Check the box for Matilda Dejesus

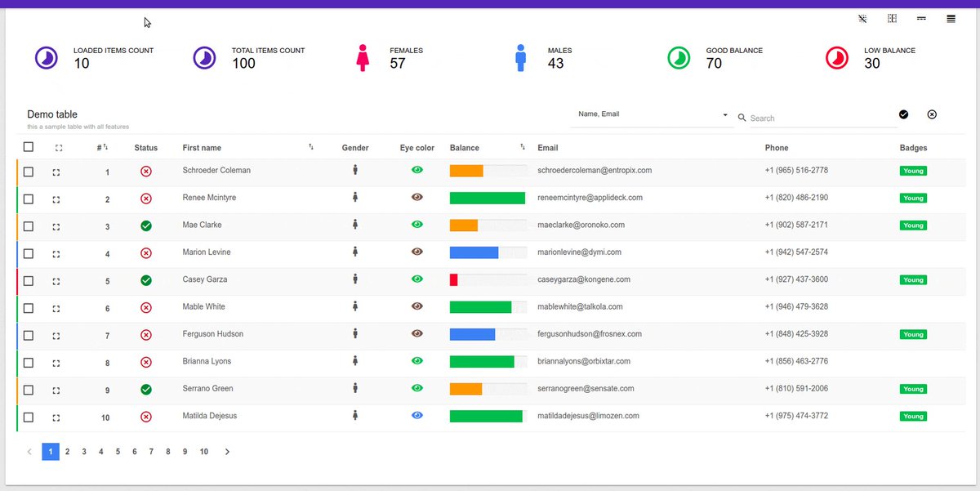tap(29, 417)
